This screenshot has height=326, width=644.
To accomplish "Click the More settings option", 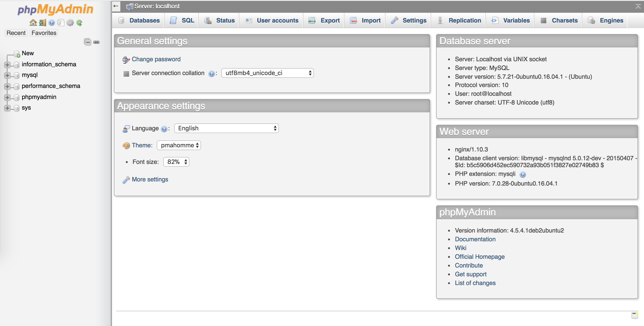I will pos(150,179).
